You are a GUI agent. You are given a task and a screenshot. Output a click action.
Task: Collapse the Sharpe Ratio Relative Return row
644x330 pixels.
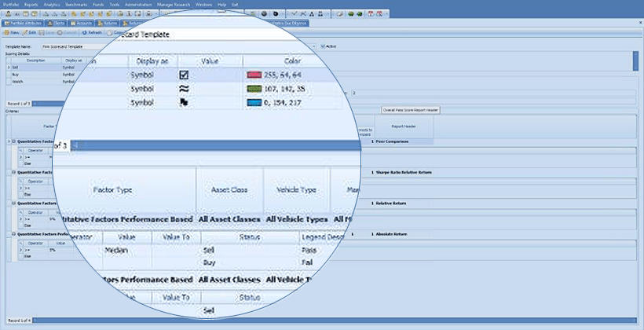coord(14,172)
